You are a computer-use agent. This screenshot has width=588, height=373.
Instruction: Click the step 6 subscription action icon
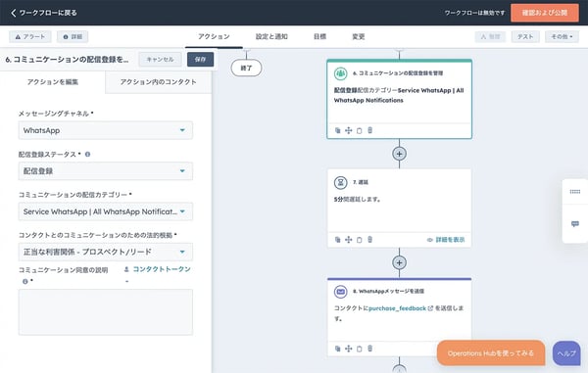click(x=340, y=73)
